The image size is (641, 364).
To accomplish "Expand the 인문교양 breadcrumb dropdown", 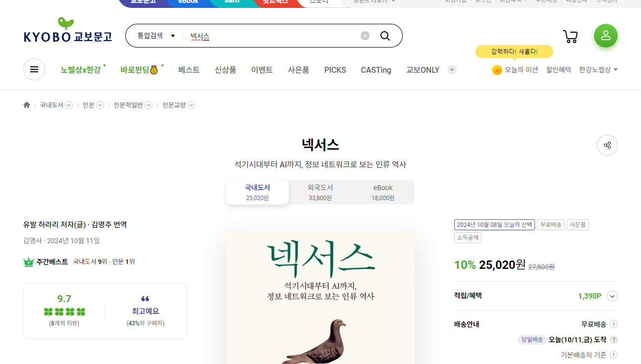I will pyautogui.click(x=191, y=105).
